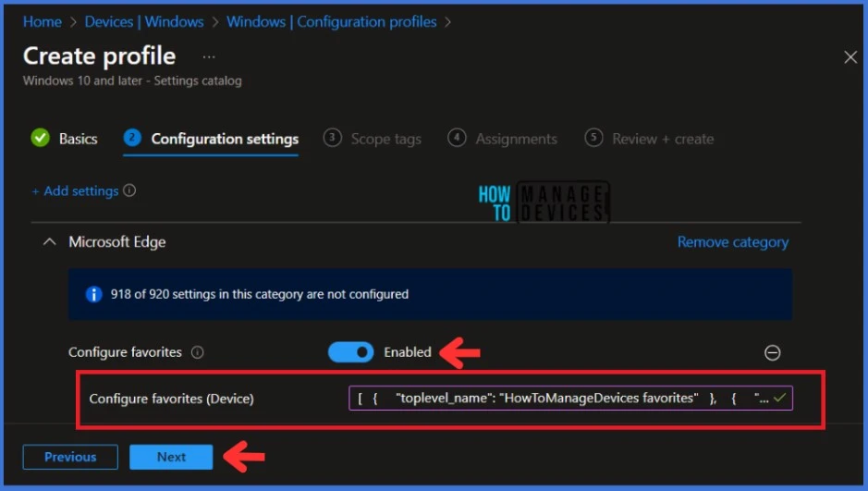Click the green validation check in field
868x491 pixels.
(x=780, y=398)
